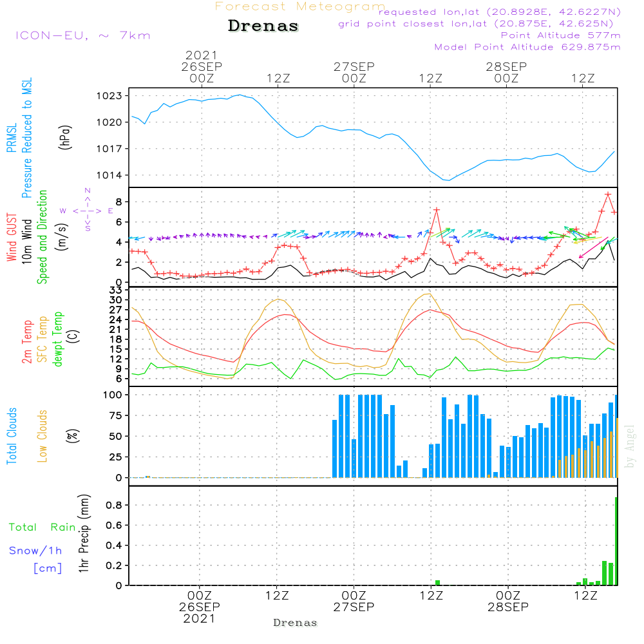Click the blue 'Total Clouds' legend label

(12, 436)
